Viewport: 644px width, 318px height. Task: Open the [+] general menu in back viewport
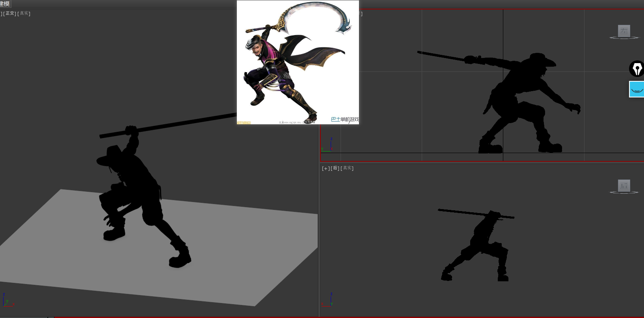[x=326, y=168]
